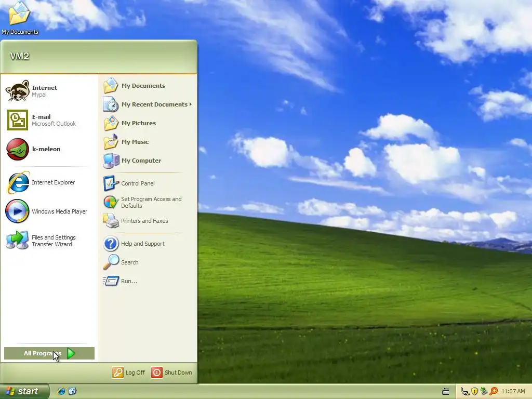Click the 11:07 AM clock
532x399 pixels.
(x=513, y=392)
